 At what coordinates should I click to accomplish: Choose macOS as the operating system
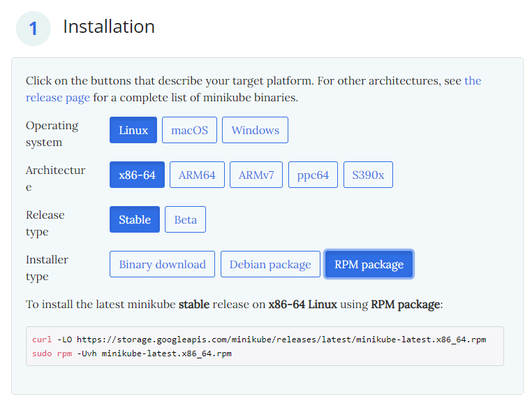189,130
